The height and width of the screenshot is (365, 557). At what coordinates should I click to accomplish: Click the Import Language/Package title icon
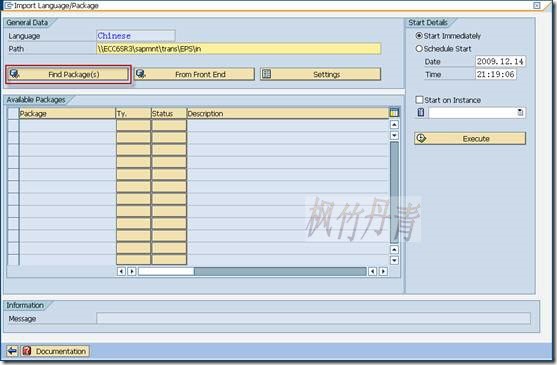pos(8,5)
